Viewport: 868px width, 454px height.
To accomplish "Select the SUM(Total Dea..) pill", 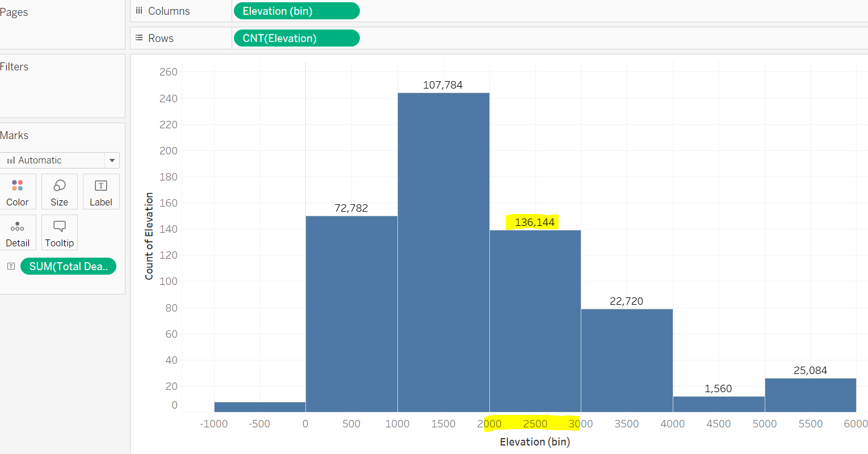I will (68, 266).
